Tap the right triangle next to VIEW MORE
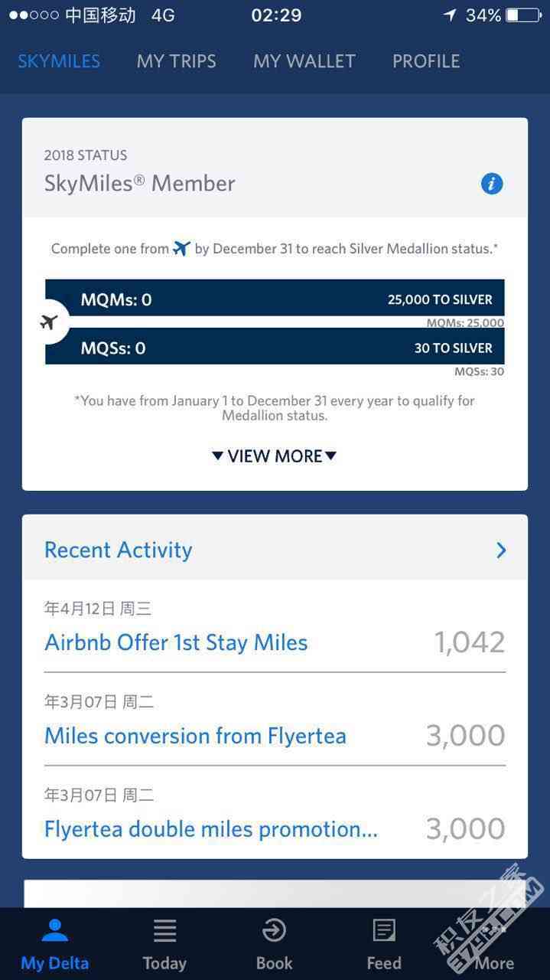Viewport: 550px width, 980px height. 330,456
